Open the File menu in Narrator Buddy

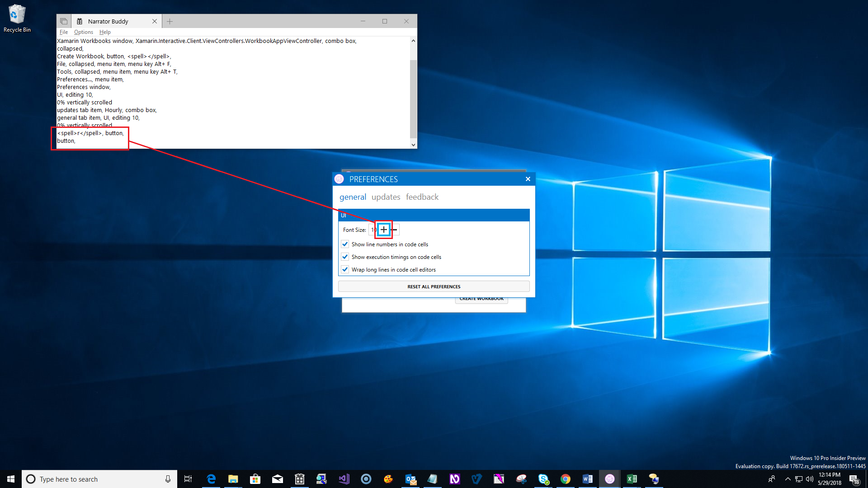[63, 32]
